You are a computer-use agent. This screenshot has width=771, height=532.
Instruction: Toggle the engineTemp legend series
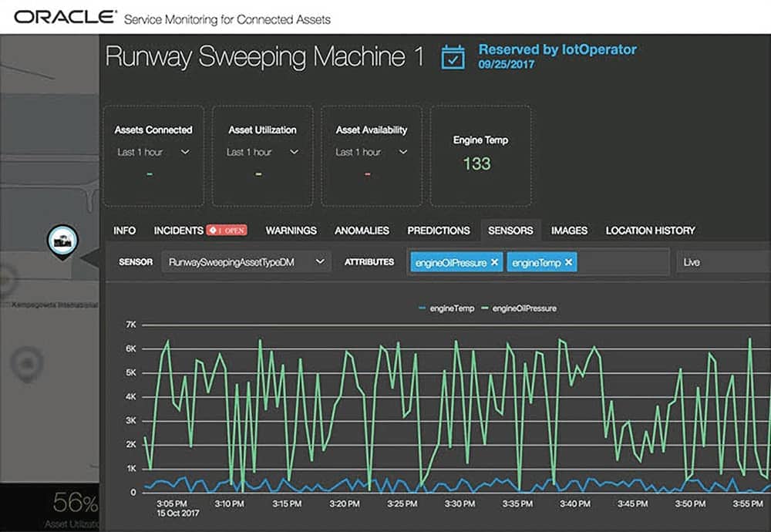(x=446, y=308)
